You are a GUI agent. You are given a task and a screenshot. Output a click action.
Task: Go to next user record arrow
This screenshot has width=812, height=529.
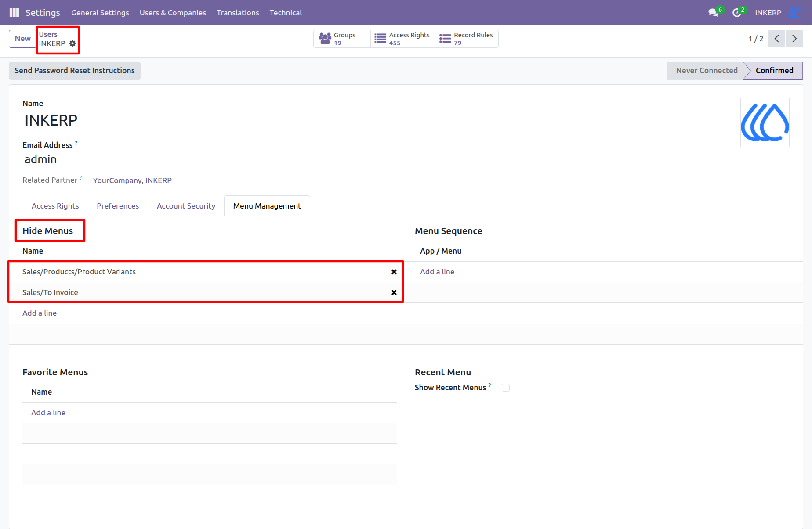[x=794, y=39]
